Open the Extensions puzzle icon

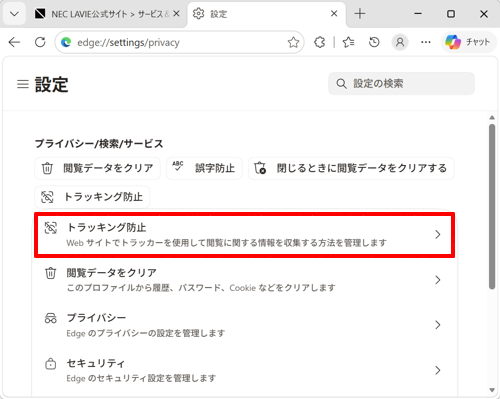(319, 42)
